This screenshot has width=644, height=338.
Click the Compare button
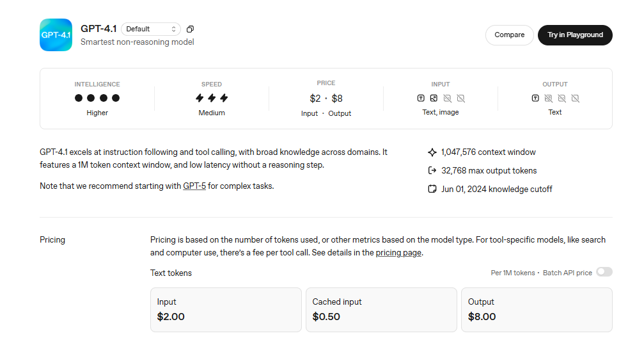509,35
